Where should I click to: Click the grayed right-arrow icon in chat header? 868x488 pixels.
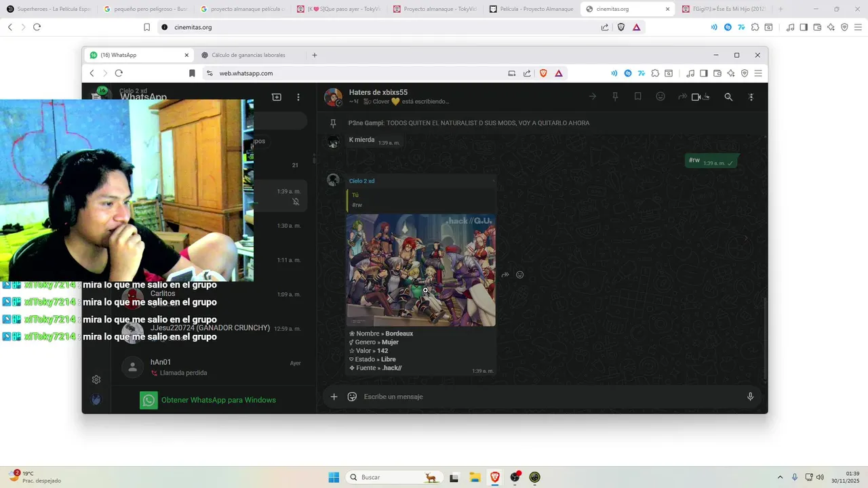coord(592,97)
